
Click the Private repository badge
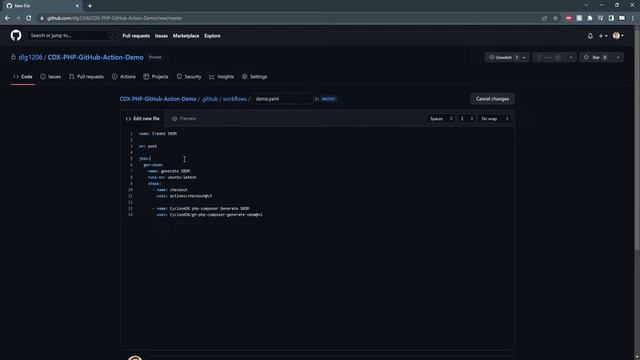(155, 58)
